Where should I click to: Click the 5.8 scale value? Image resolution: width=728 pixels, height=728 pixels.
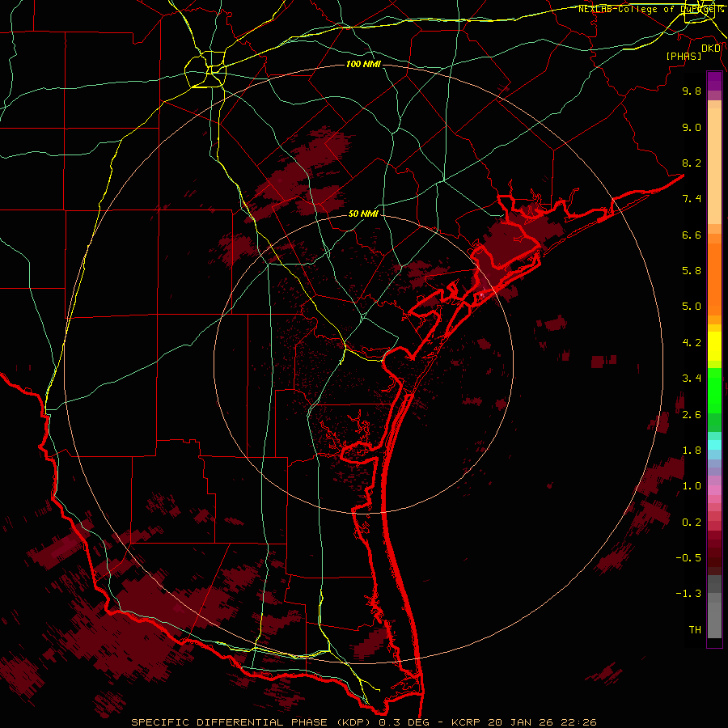tap(692, 271)
